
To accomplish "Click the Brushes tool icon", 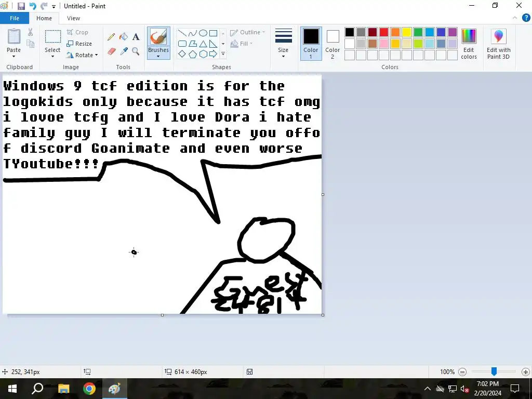I will click(158, 37).
